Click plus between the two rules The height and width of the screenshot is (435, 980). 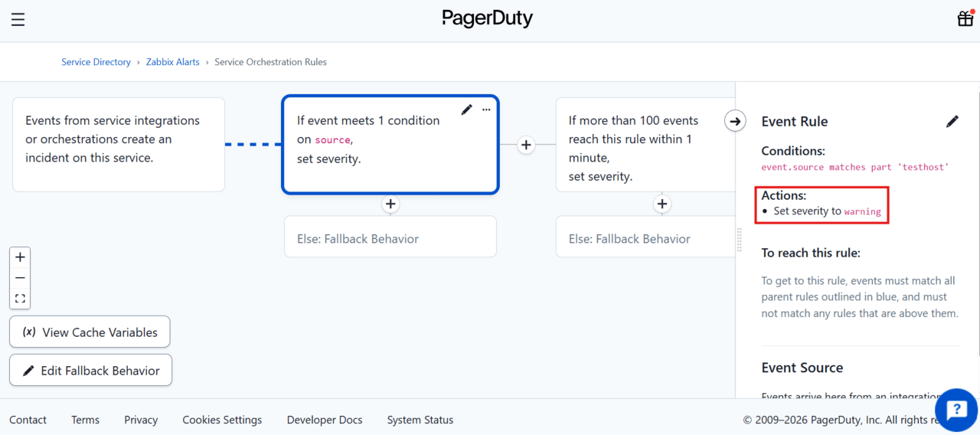[x=526, y=145]
